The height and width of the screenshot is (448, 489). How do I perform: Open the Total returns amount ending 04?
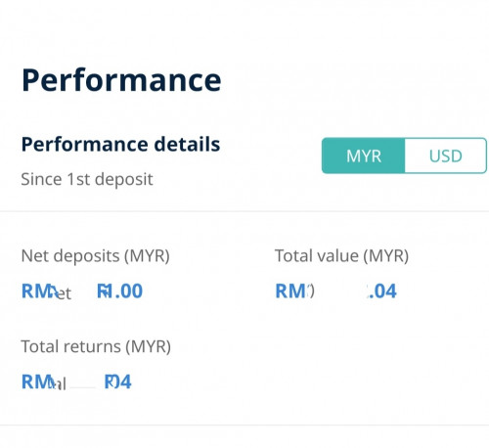pyautogui.click(x=76, y=381)
